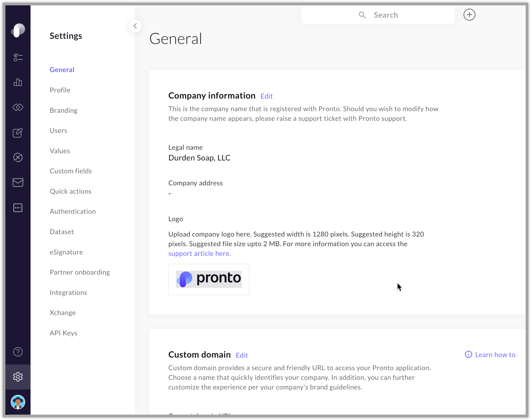This screenshot has width=531, height=420.
Task: Select General in the settings menu
Action: click(62, 70)
